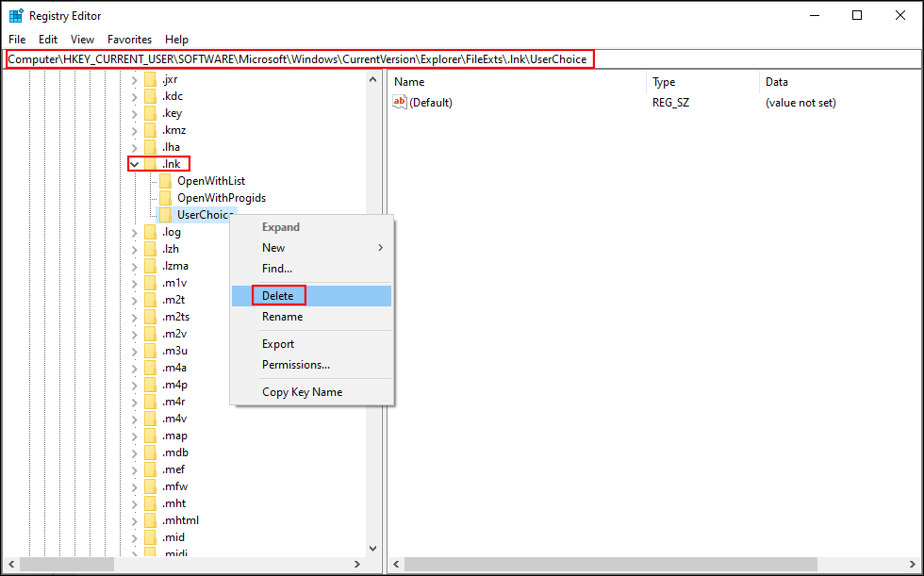Choose Rename from the context menu

click(x=312, y=317)
